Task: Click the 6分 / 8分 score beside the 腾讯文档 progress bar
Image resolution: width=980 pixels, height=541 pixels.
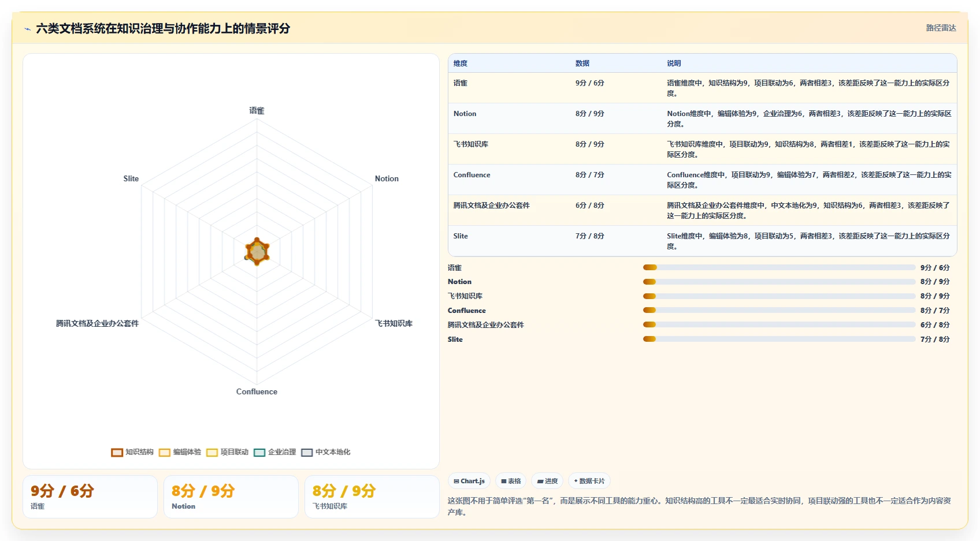Action: (935, 325)
